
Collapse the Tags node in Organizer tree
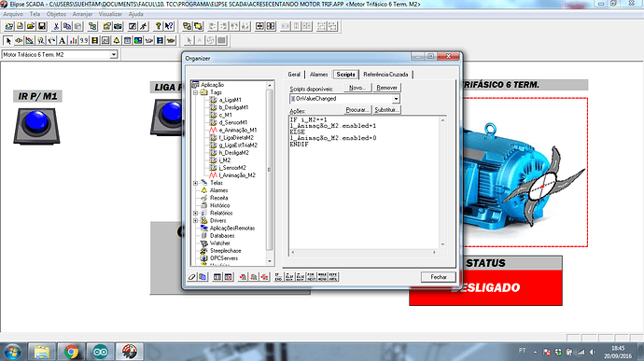(x=195, y=93)
